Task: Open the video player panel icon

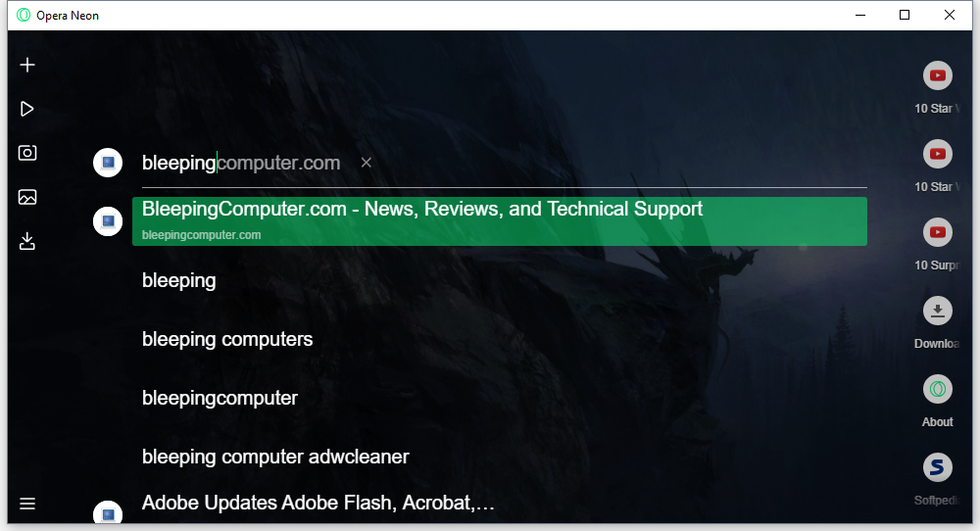Action: pyautogui.click(x=26, y=110)
